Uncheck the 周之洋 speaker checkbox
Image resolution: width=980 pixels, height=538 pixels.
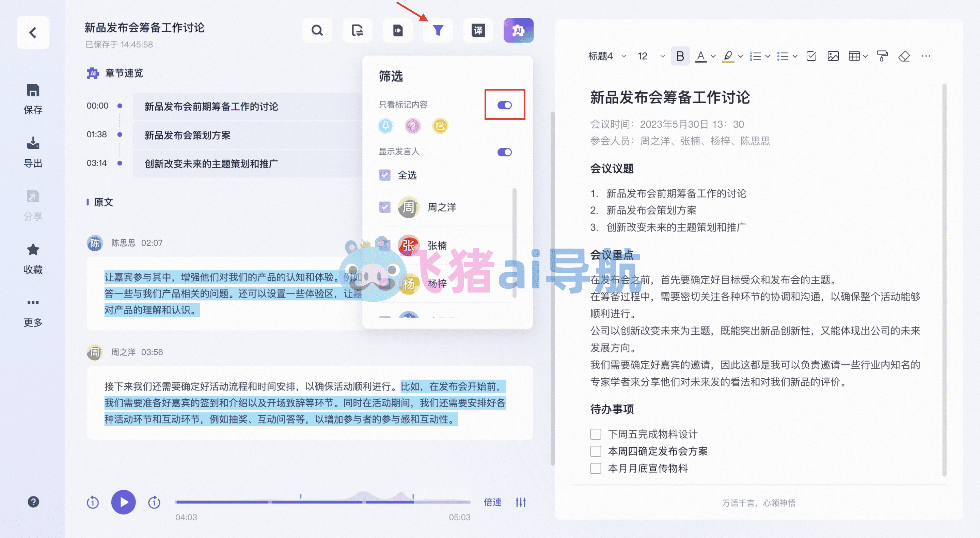[x=385, y=207]
